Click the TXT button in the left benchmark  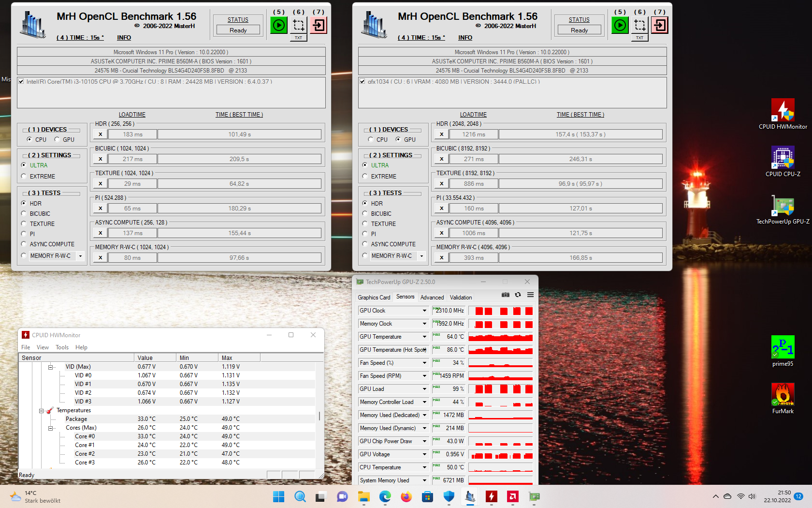click(299, 38)
